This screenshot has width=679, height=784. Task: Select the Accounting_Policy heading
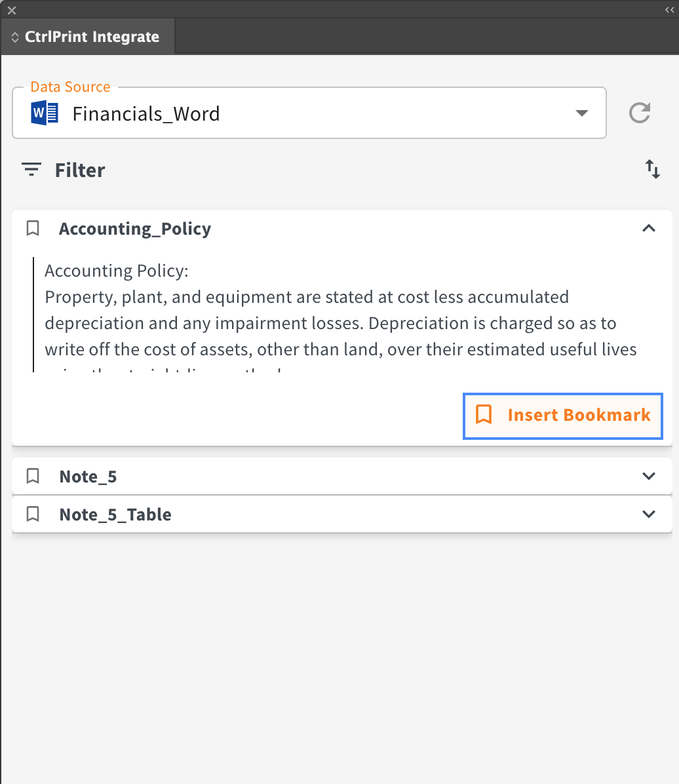pos(135,229)
